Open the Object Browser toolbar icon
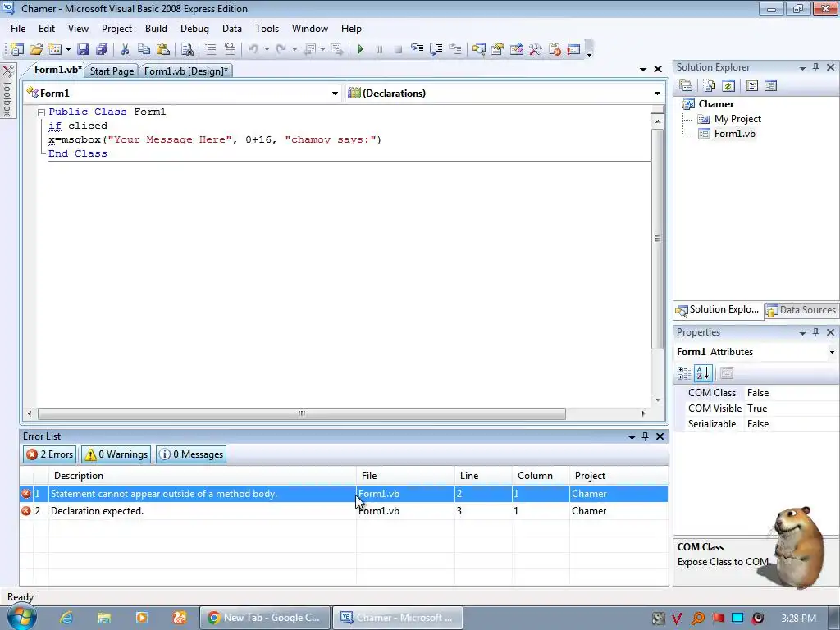 [x=517, y=49]
